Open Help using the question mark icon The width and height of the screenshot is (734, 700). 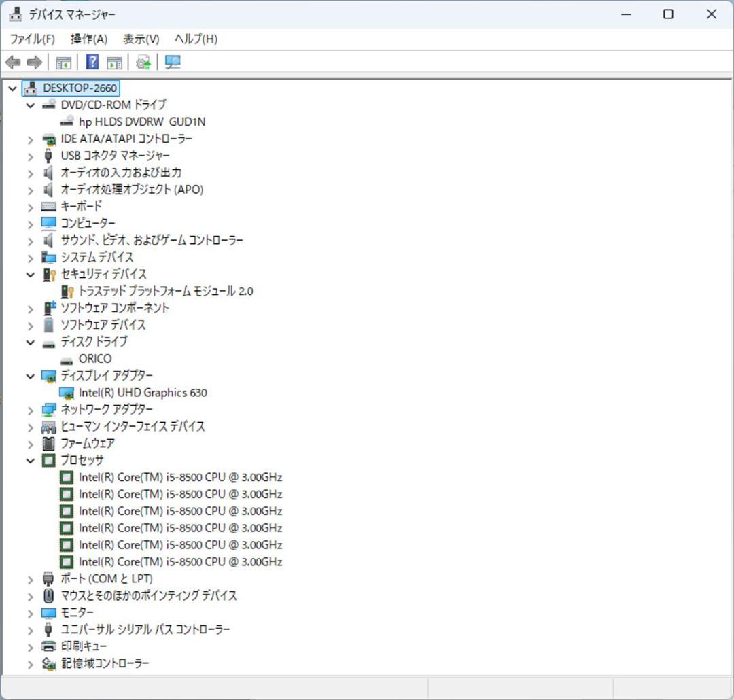pos(91,62)
